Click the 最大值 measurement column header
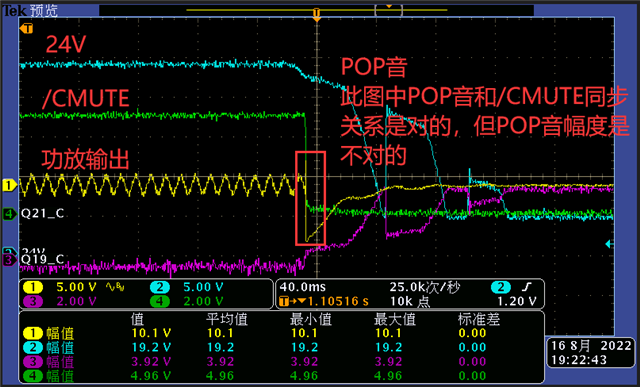The height and width of the screenshot is (387, 640). [394, 319]
